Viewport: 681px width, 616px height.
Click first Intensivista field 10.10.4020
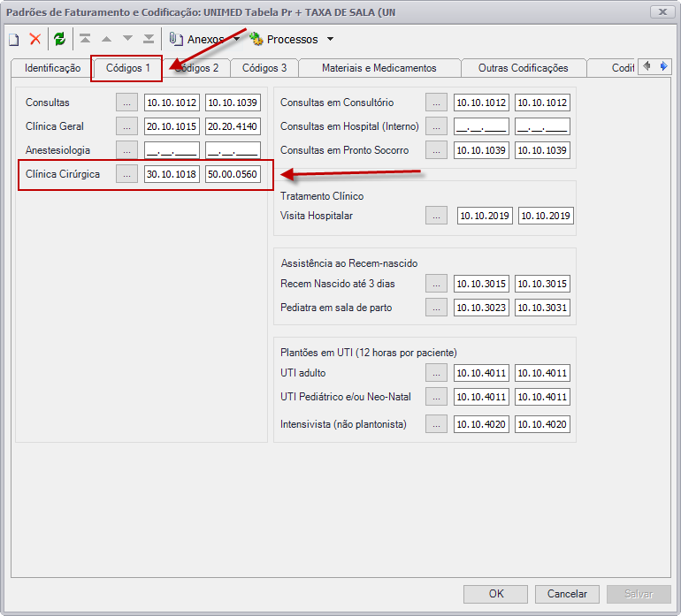point(482,424)
